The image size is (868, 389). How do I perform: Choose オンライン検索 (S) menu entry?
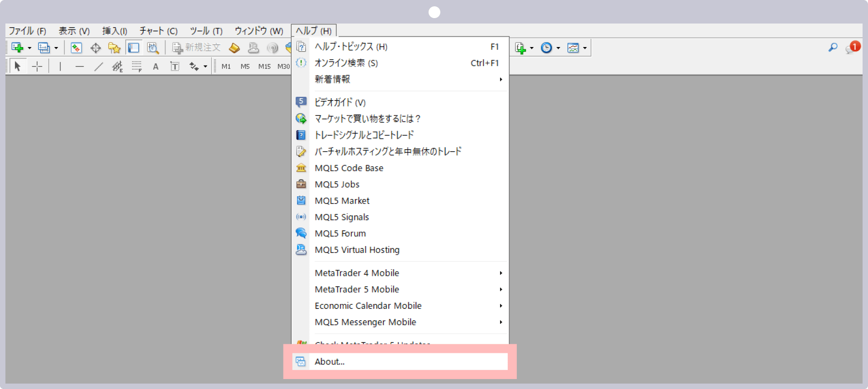(400, 63)
